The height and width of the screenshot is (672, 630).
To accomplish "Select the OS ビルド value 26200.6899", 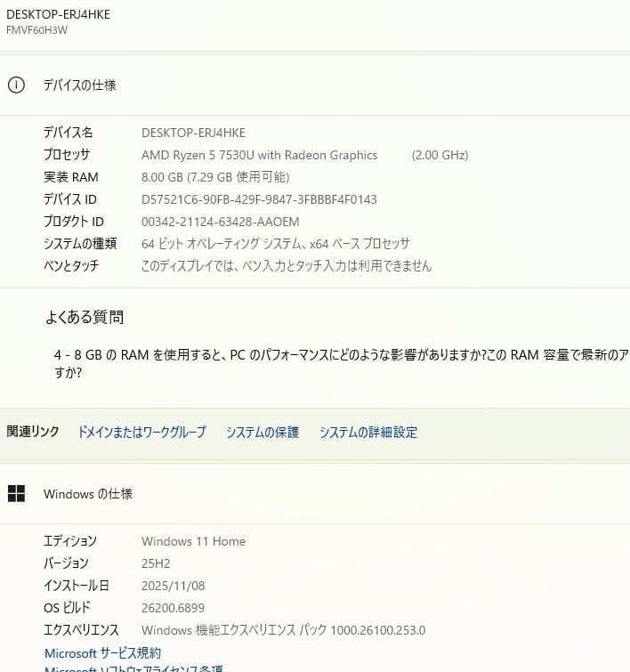I will (x=173, y=608).
